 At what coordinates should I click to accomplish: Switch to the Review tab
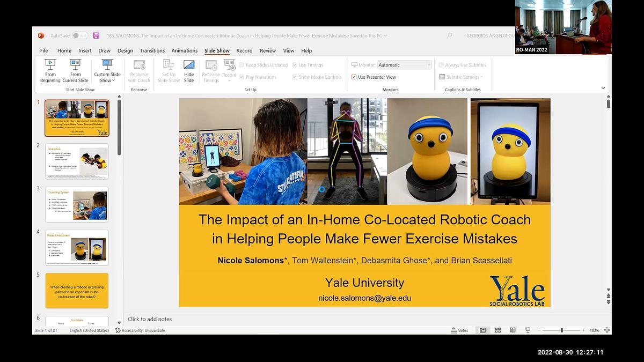[268, 50]
